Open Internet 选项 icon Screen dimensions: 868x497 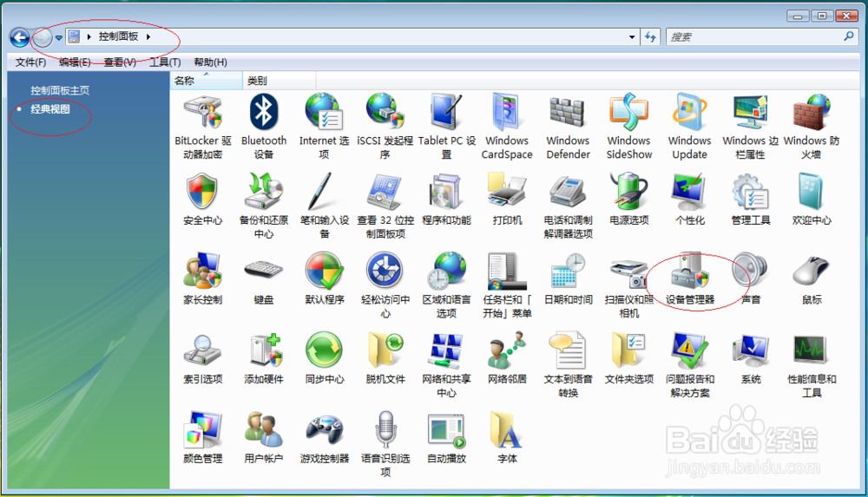pos(325,113)
